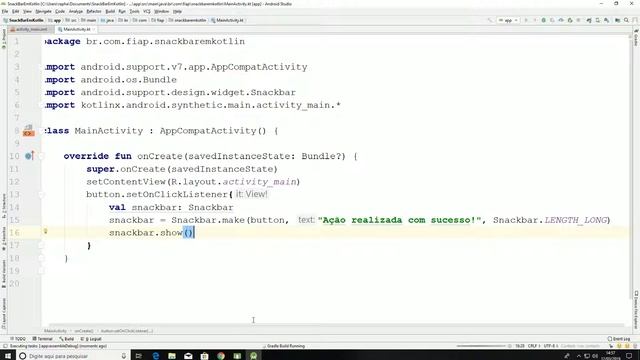Open the Mail app from taskbar

pyautogui.click(x=188, y=356)
